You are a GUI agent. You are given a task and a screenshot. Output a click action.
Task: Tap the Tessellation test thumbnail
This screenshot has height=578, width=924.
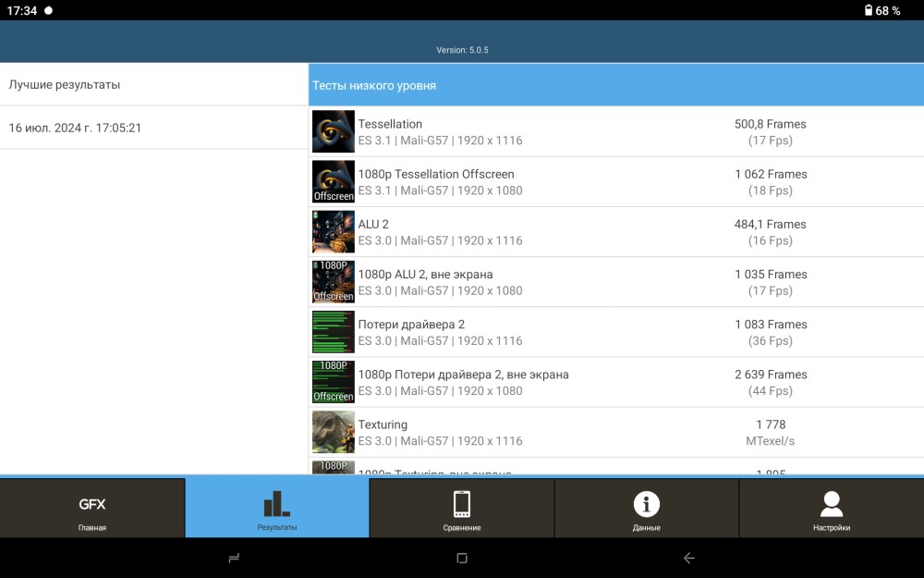(333, 131)
